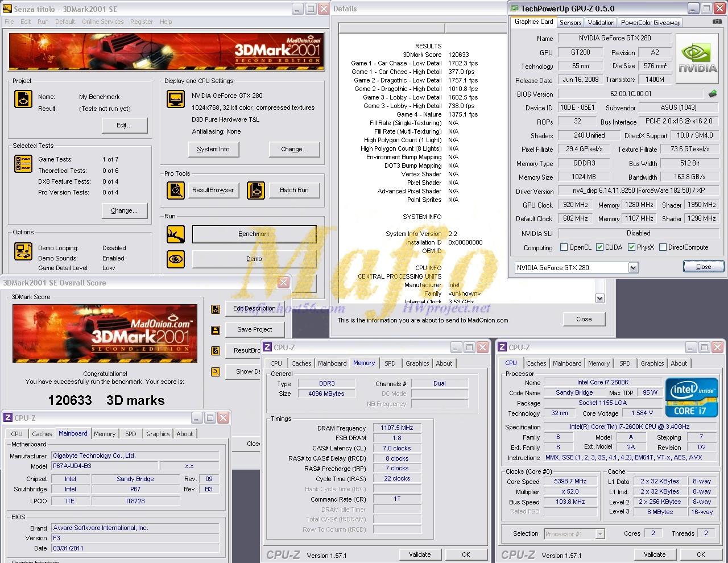Click the Demo eye icon
Viewport: 728px width, 563px height.
click(x=176, y=259)
